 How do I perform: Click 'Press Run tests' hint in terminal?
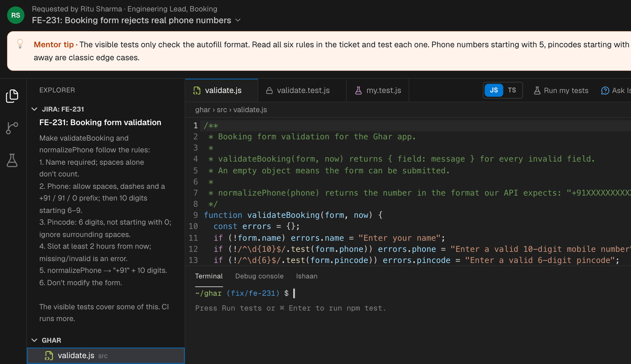point(291,308)
